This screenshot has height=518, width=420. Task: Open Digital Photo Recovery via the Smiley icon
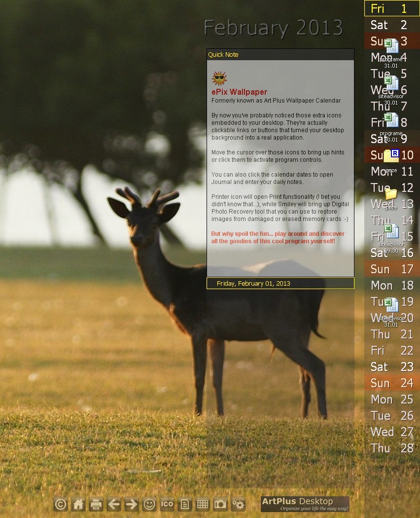149,504
